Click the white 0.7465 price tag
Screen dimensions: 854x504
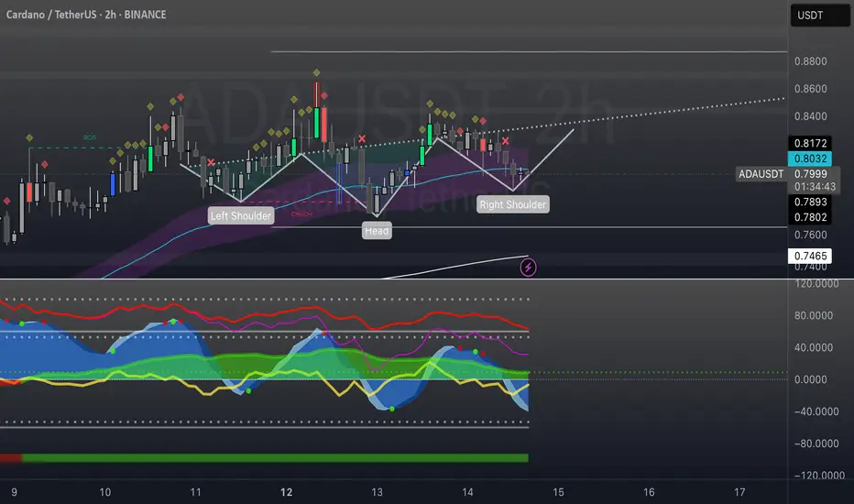point(810,256)
